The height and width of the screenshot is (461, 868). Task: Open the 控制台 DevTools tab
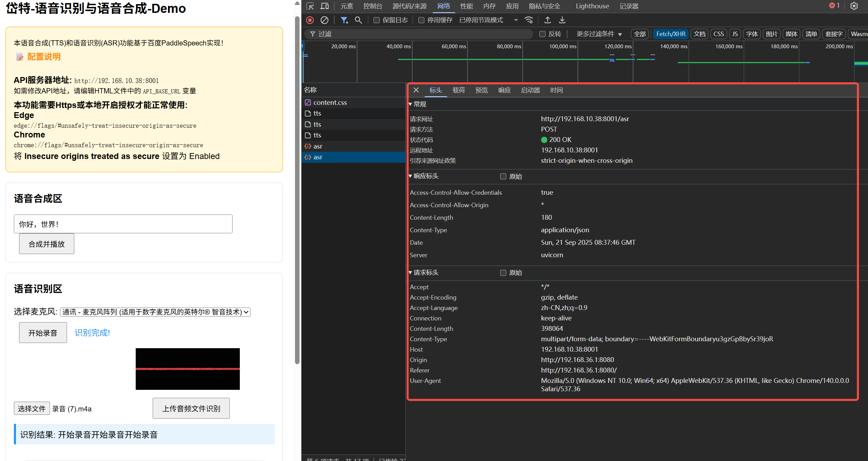coord(372,6)
